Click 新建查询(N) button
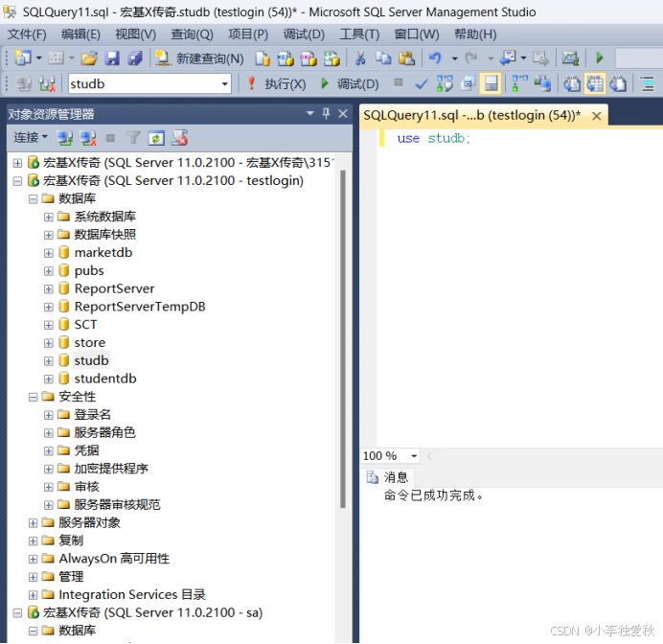Screen dimensions: 663x644 [x=199, y=58]
